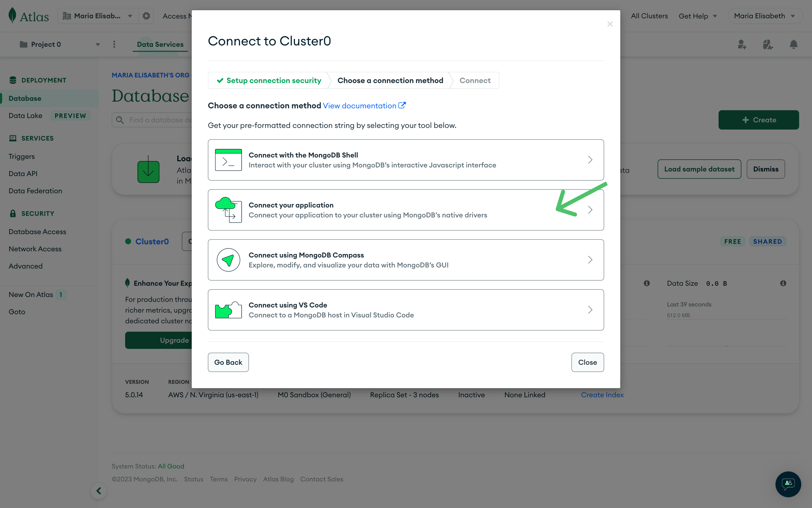The image size is (812, 508).
Task: Click the Maria Elisabeth's Org breadcrumb
Action: coord(150,75)
